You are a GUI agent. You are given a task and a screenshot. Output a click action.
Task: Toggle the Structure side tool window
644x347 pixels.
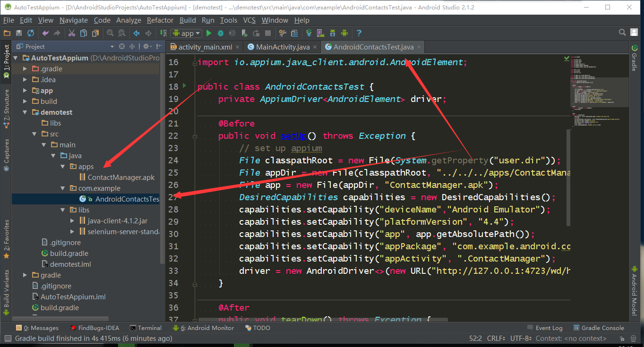tap(6, 109)
